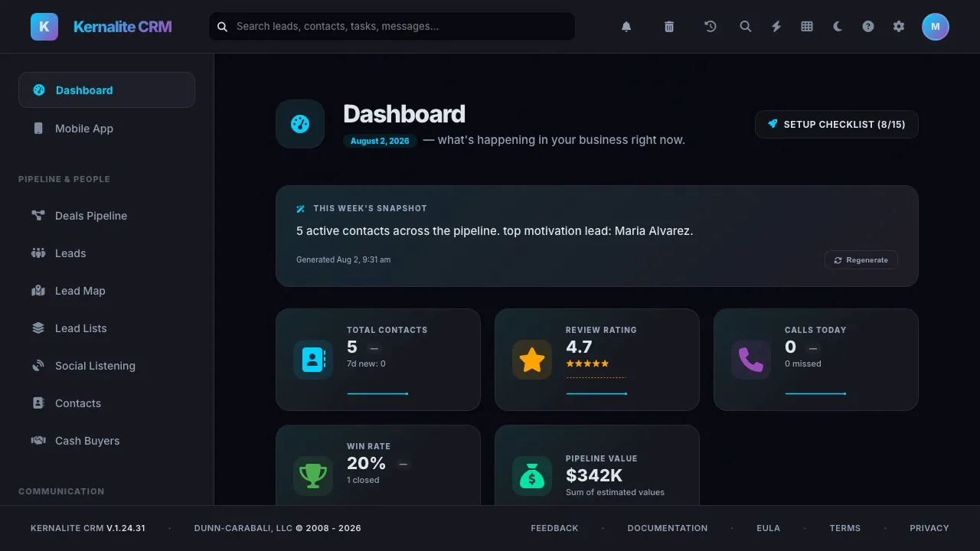Open Deals Pipeline
Image resolution: width=980 pixels, height=551 pixels.
pyautogui.click(x=106, y=216)
